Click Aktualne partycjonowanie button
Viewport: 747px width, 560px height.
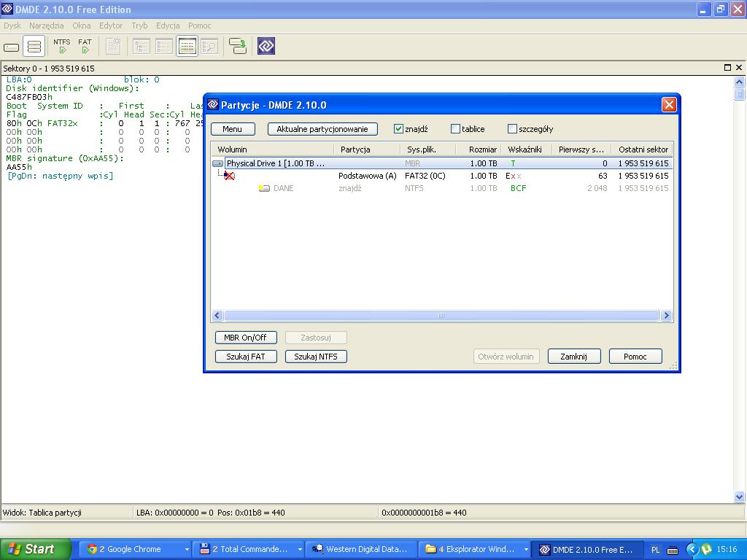point(322,129)
